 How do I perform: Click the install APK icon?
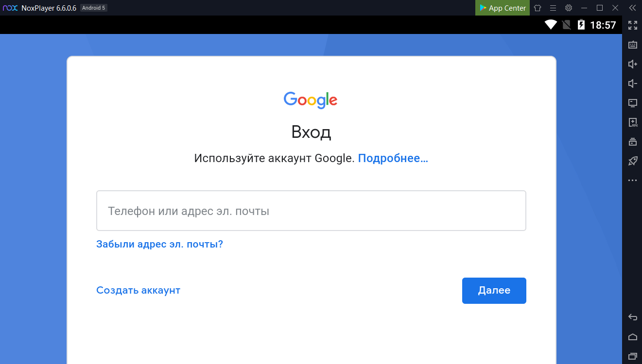(632, 122)
